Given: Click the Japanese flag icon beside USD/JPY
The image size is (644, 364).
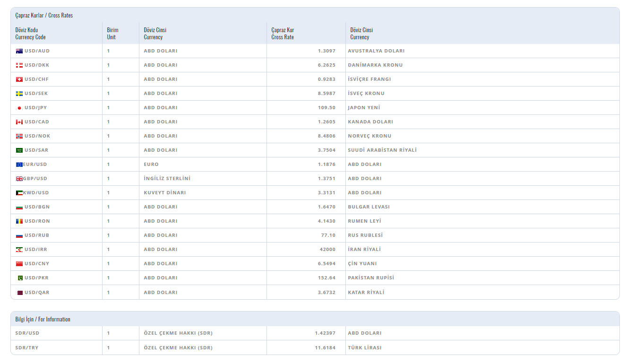Looking at the screenshot, I should (19, 108).
